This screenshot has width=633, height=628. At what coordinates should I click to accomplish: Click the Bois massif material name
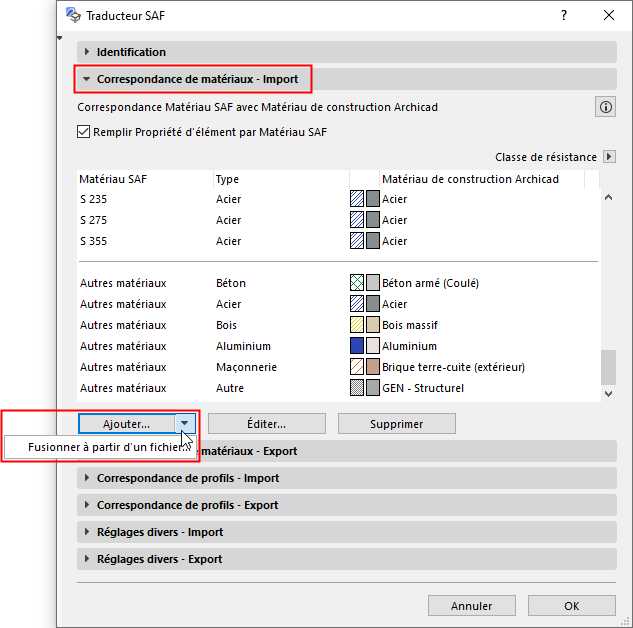[x=410, y=325]
